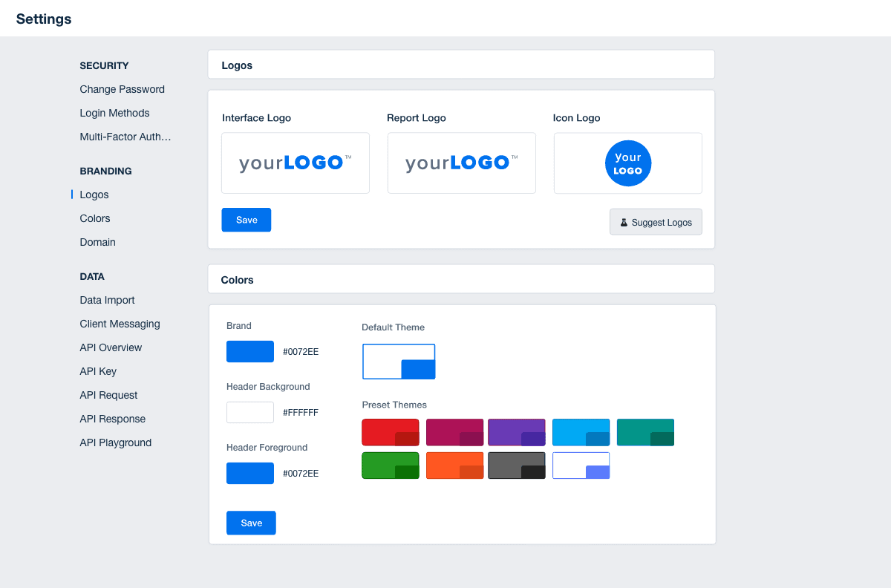Open the Domain settings page
891x588 pixels.
(97, 242)
